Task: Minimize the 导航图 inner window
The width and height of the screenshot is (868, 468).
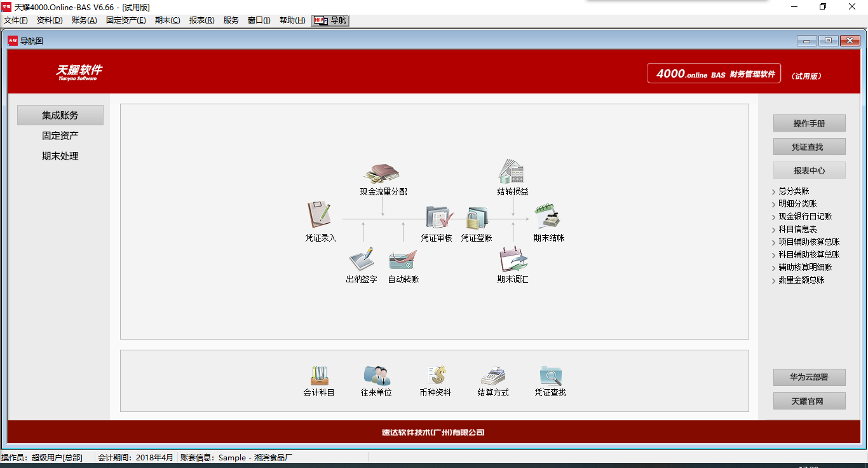Action: coord(807,41)
